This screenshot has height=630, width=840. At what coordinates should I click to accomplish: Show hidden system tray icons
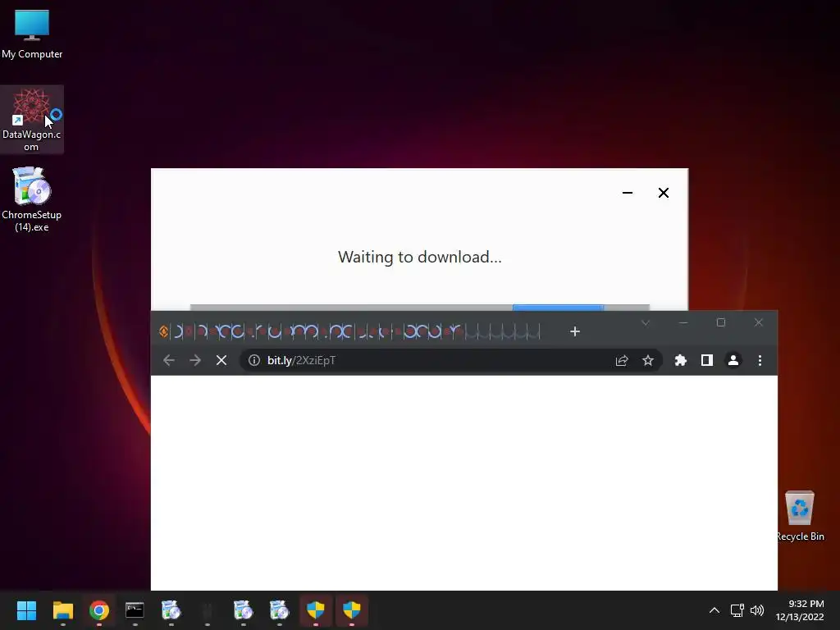click(x=714, y=610)
